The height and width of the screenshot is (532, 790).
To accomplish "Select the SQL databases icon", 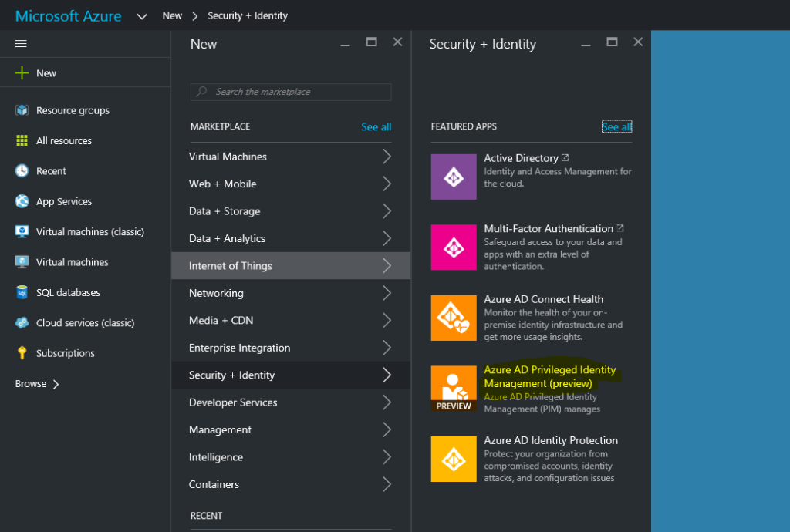I will point(23,292).
